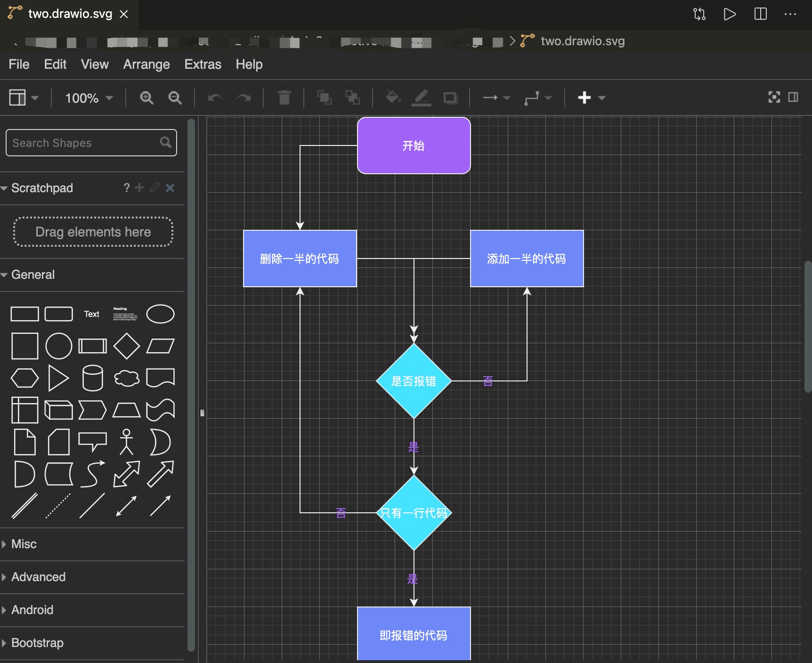This screenshot has height=663, width=812.
Task: Select the purple 开始 start node
Action: point(414,146)
